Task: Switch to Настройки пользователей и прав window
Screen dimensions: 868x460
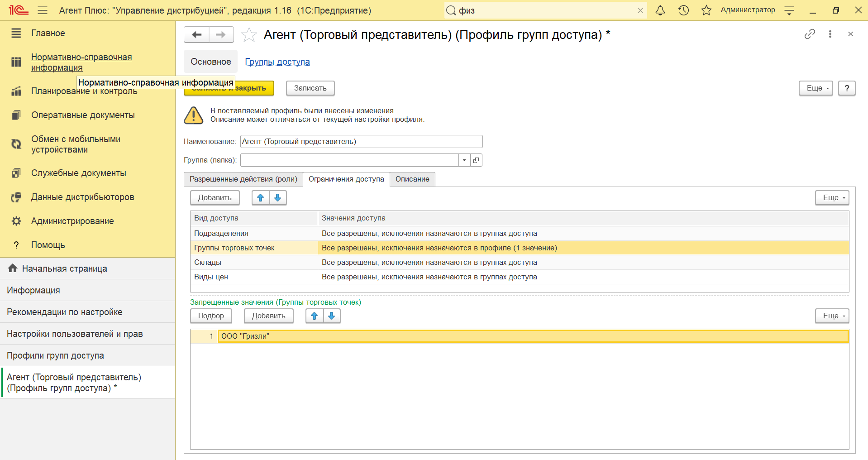Action: [x=87, y=334]
